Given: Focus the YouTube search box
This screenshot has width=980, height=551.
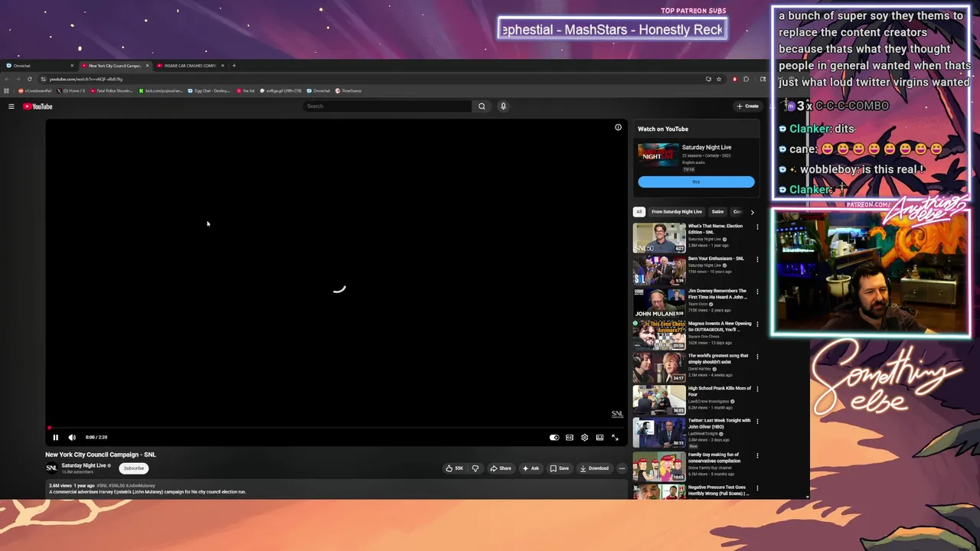Looking at the screenshot, I should tap(387, 106).
